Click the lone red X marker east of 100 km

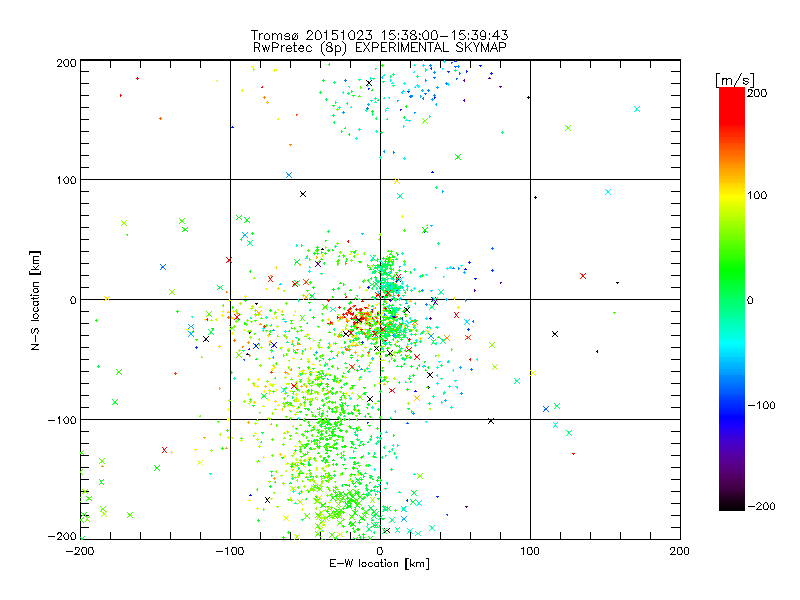coord(583,276)
